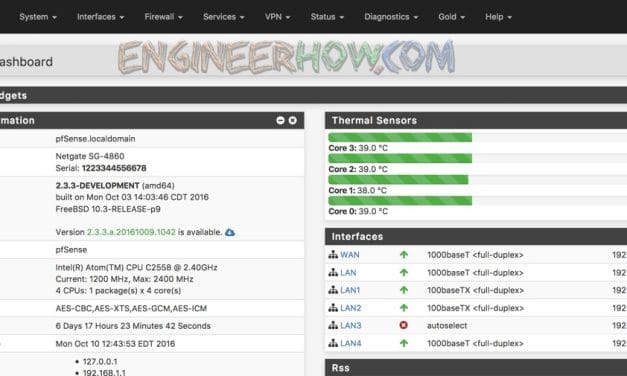Click the network icon beside LAN3
Screen dimensions: 627x376
coord(333,325)
